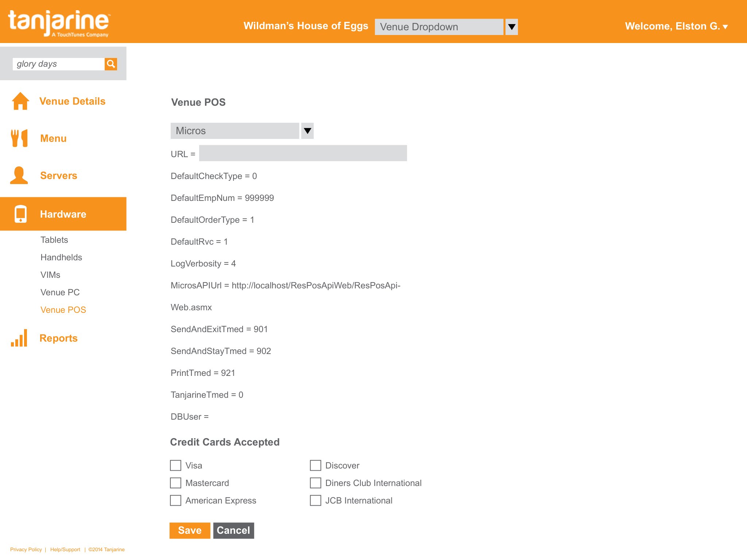The image size is (747, 560).
Task: Click the Micros selection field
Action: click(x=235, y=131)
